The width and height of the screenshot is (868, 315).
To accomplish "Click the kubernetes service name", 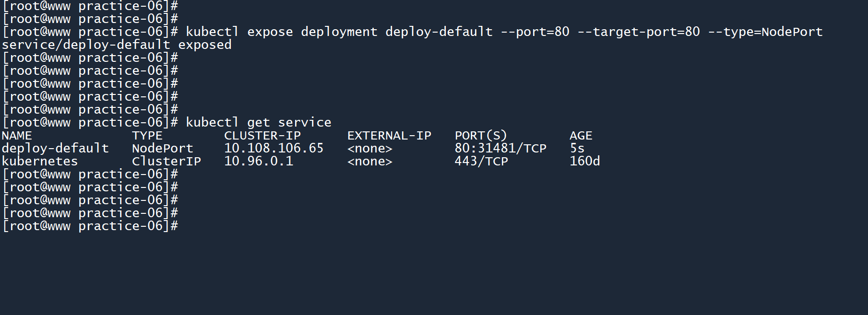I will pos(40,162).
